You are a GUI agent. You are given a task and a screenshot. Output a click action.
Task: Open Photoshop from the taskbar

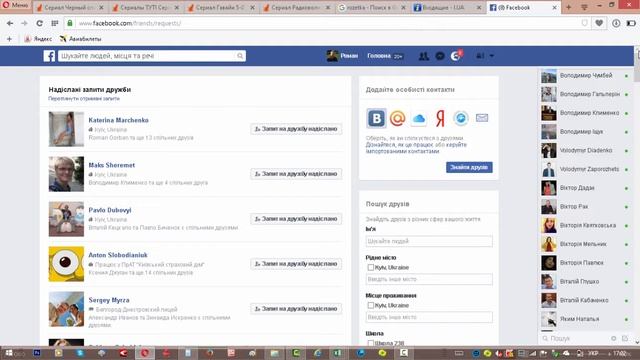click(37, 353)
